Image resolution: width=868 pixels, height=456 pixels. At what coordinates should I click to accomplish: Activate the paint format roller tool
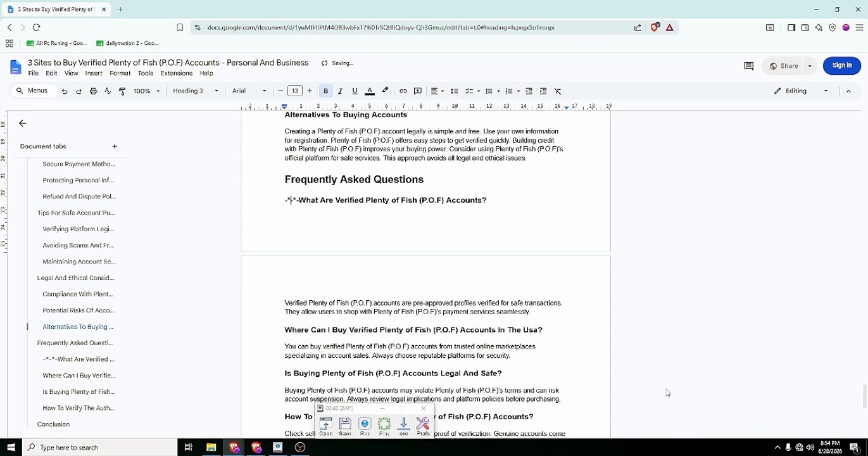122,91
